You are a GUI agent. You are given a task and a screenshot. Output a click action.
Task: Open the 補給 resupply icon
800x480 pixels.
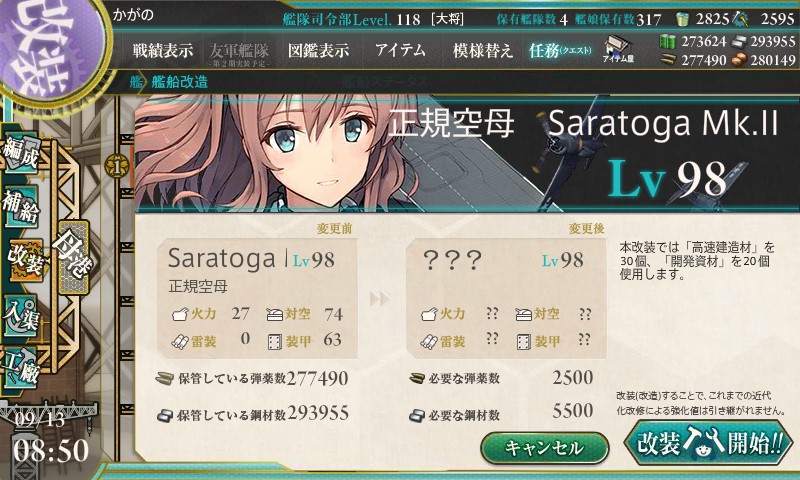coord(20,207)
